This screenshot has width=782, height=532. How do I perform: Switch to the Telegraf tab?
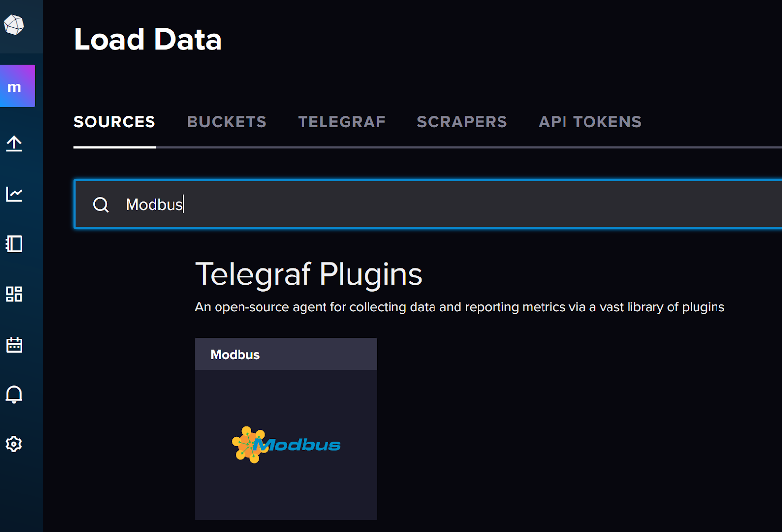[x=342, y=122]
